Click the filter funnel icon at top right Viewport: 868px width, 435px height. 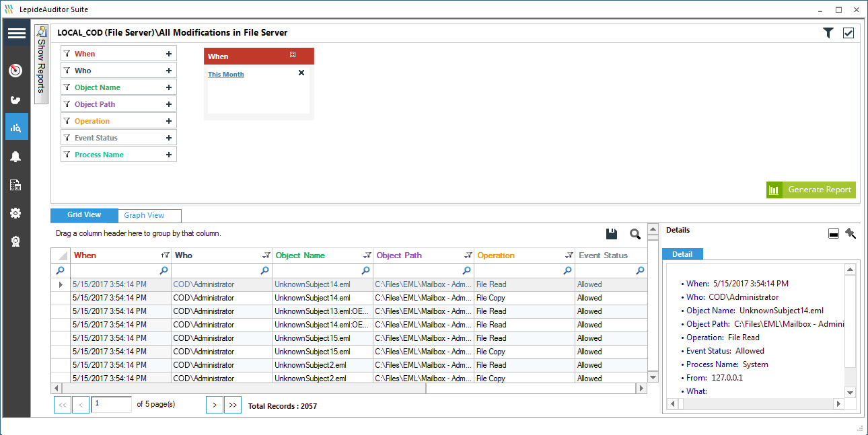point(828,33)
